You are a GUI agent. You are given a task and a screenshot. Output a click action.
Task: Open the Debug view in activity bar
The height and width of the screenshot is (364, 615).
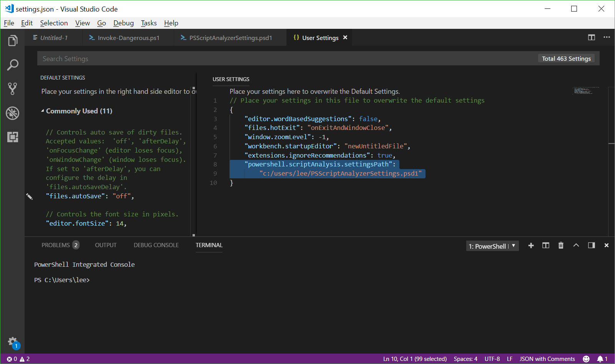coord(13,113)
